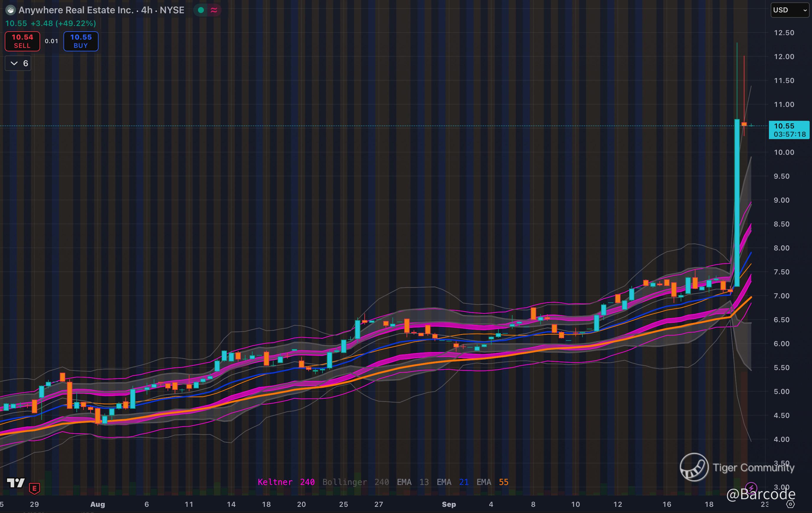Screen dimensions: 812x513
Task: Click the red earnings E marker
Action: point(35,488)
